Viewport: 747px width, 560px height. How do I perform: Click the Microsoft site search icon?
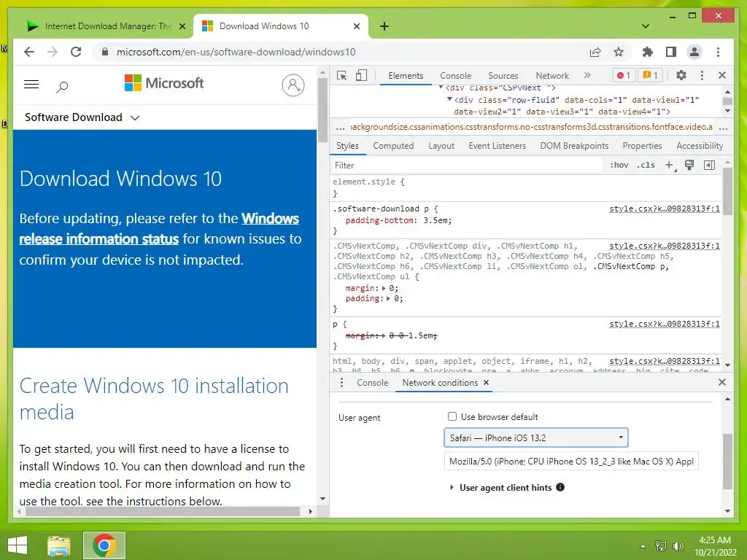pyautogui.click(x=63, y=87)
